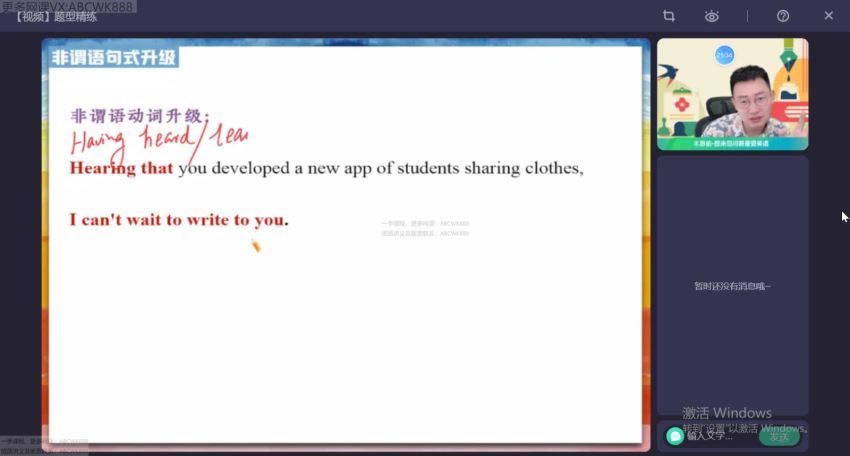The height and width of the screenshot is (456, 850).
Task: Click the 暂时还没有消息哦 placeholder text
Action: pyautogui.click(x=732, y=286)
